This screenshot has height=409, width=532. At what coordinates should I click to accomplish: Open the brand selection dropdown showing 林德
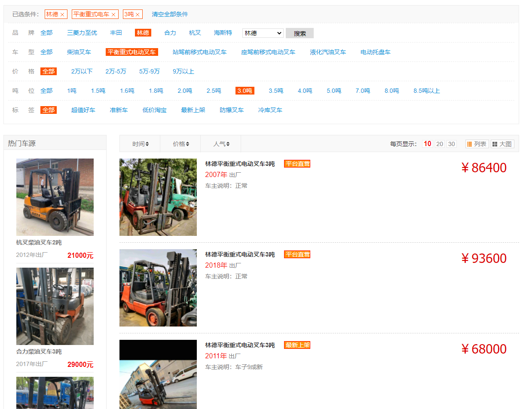point(262,33)
